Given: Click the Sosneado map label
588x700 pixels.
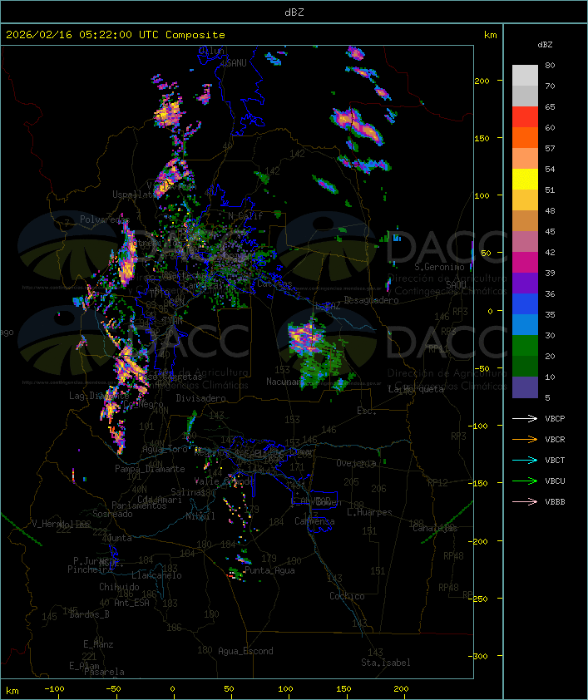Looking at the screenshot, I should click(112, 514).
